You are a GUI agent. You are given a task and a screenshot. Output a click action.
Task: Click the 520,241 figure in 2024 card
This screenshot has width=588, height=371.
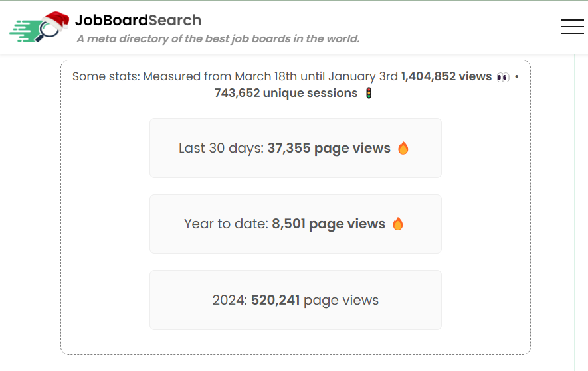click(x=275, y=300)
